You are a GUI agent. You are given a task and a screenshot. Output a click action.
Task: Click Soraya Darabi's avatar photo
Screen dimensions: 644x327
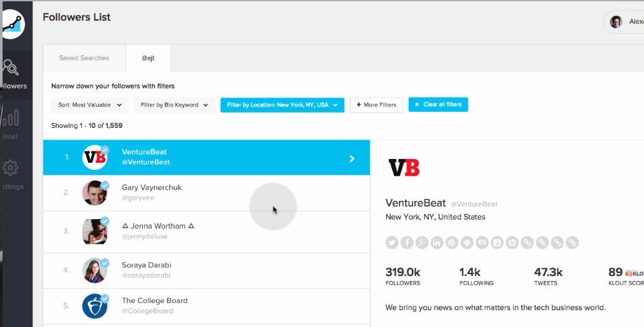pos(94,270)
